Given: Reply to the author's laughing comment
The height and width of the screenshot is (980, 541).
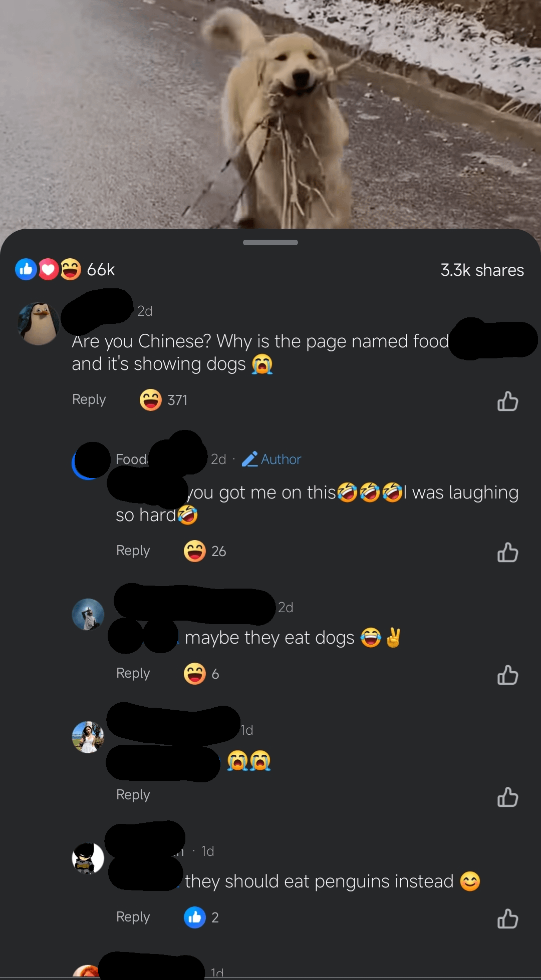Looking at the screenshot, I should [133, 551].
